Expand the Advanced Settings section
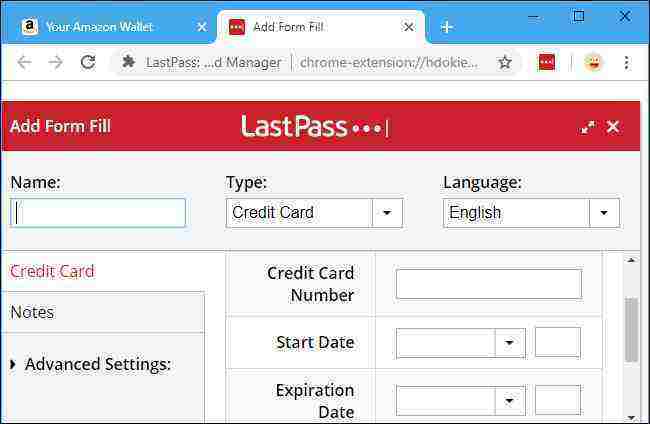Screen dimensions: 650x424 pos(91,364)
